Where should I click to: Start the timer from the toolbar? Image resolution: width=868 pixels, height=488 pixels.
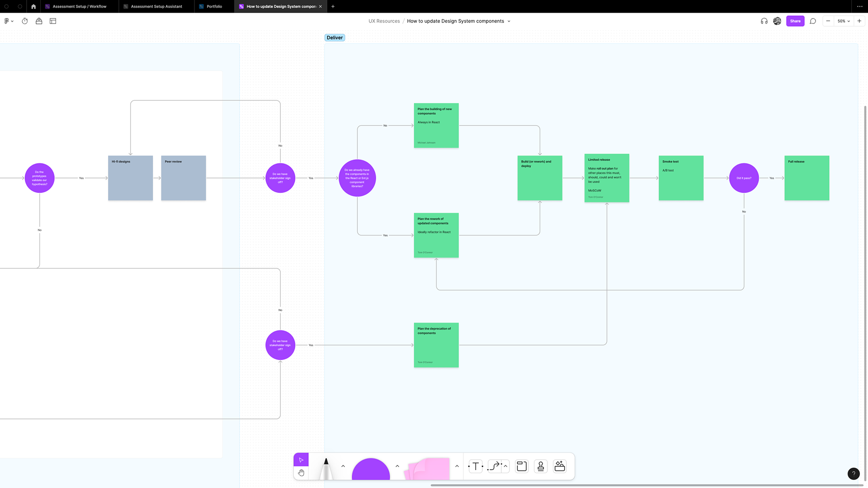(x=25, y=21)
